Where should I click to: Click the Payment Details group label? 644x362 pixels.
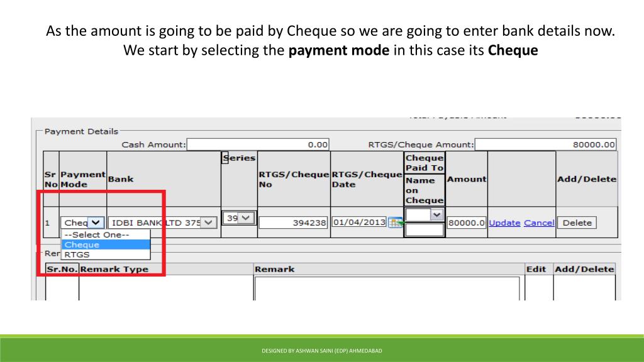[81, 131]
